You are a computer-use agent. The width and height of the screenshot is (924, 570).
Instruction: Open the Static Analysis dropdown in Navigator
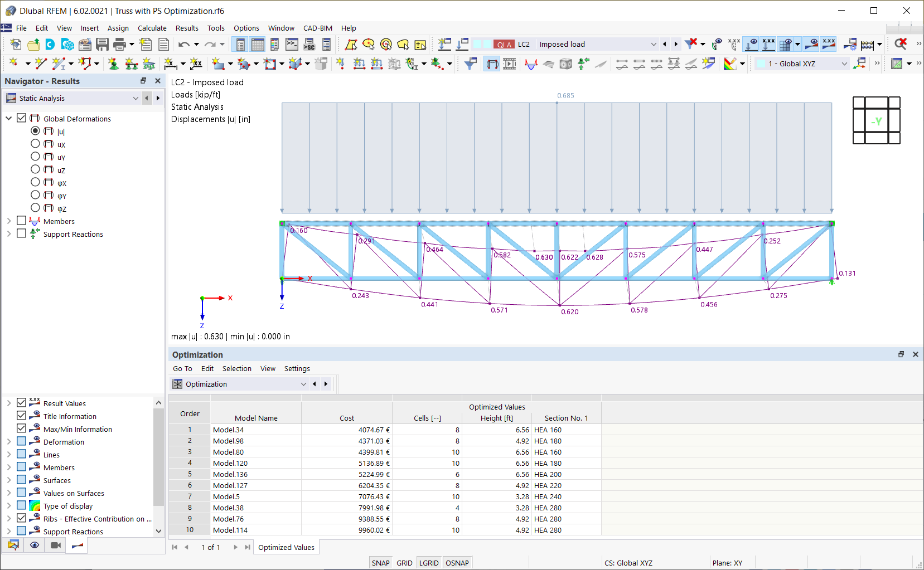coord(136,98)
